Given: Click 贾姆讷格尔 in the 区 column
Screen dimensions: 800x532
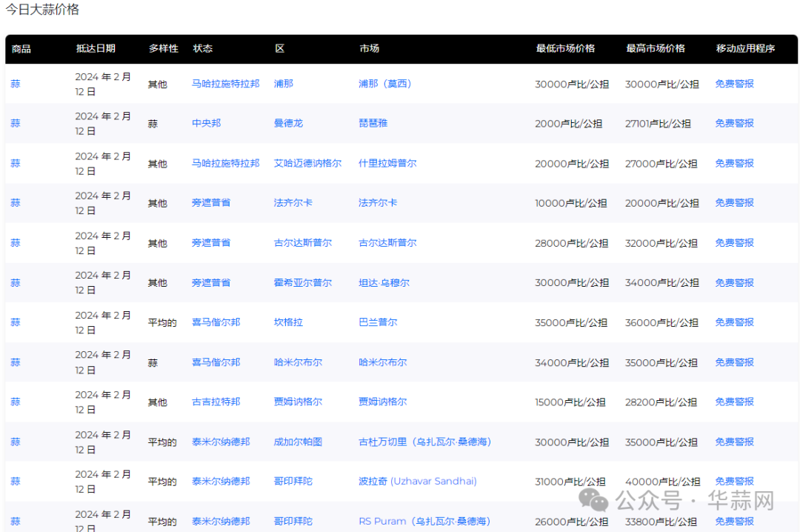Looking at the screenshot, I should pyautogui.click(x=298, y=402).
